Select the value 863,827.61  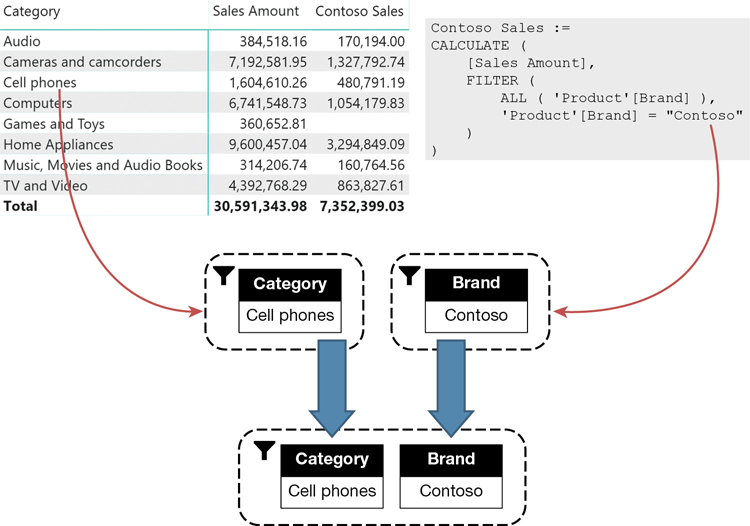pyautogui.click(x=371, y=186)
